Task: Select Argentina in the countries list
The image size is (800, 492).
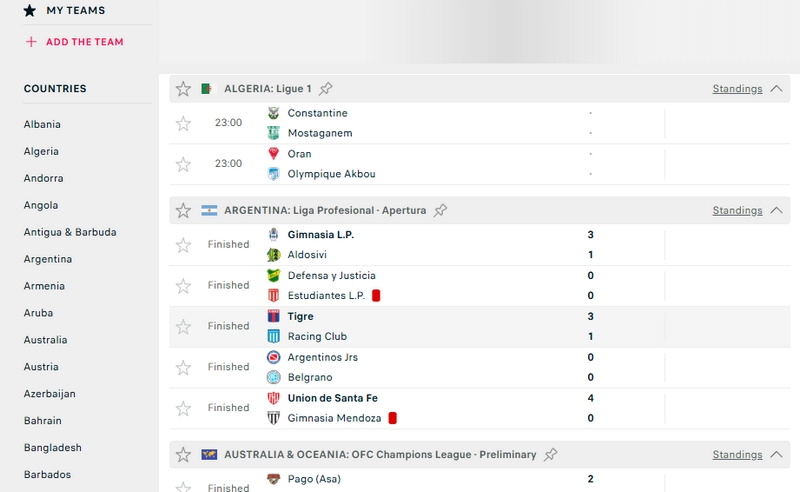Action: (48, 259)
